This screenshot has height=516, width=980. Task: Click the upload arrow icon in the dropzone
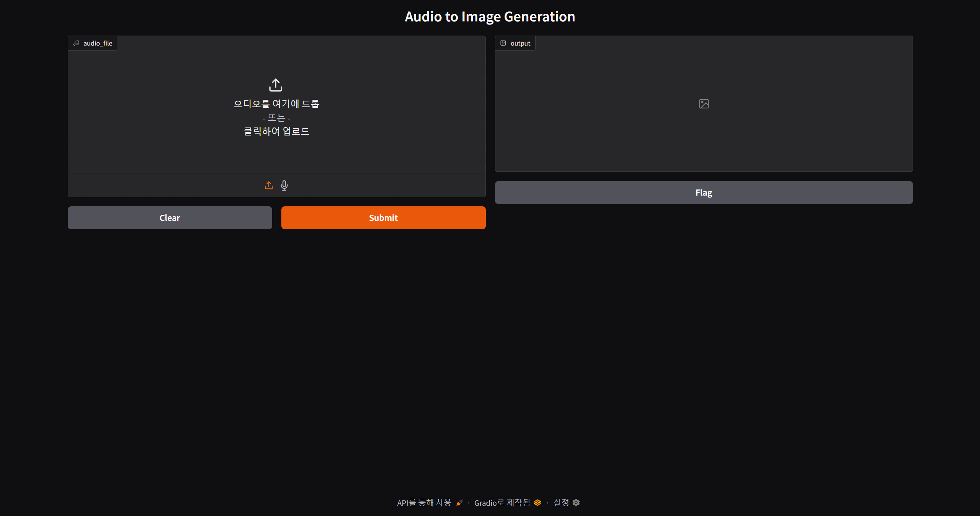(x=276, y=85)
